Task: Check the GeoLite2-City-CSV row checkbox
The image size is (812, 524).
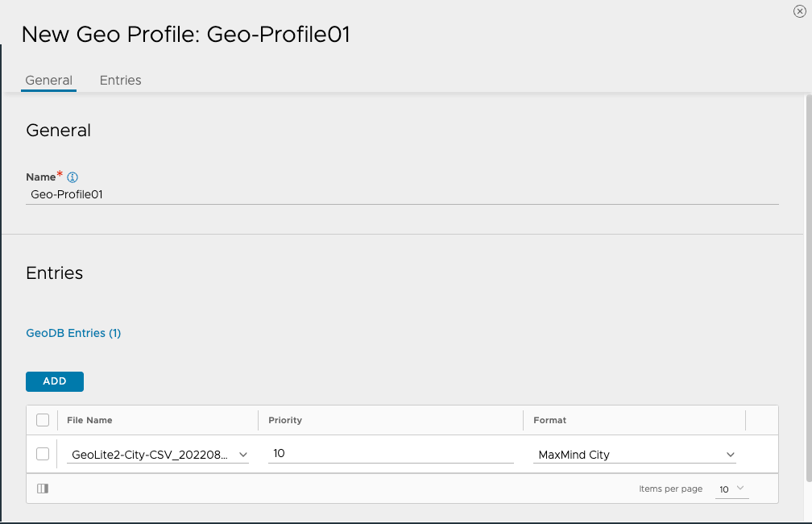Action: 43,454
